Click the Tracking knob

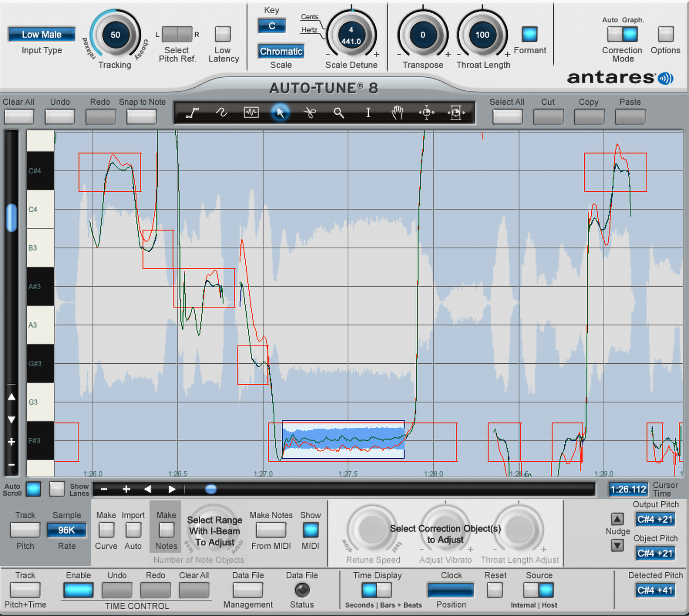[115, 35]
